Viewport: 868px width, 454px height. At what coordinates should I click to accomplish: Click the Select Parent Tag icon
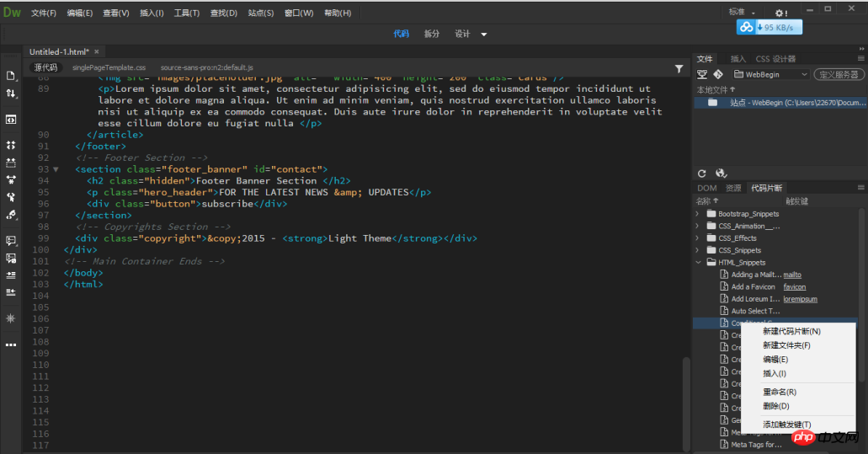(x=10, y=197)
